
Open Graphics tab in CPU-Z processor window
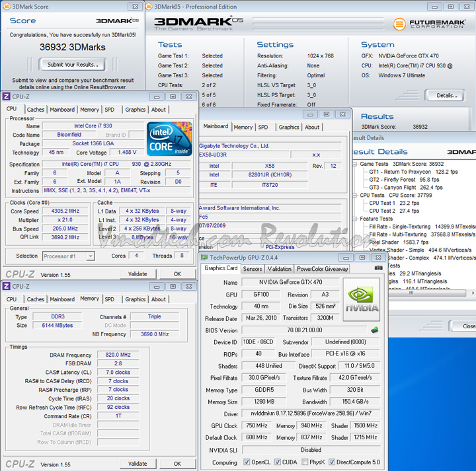click(x=136, y=110)
